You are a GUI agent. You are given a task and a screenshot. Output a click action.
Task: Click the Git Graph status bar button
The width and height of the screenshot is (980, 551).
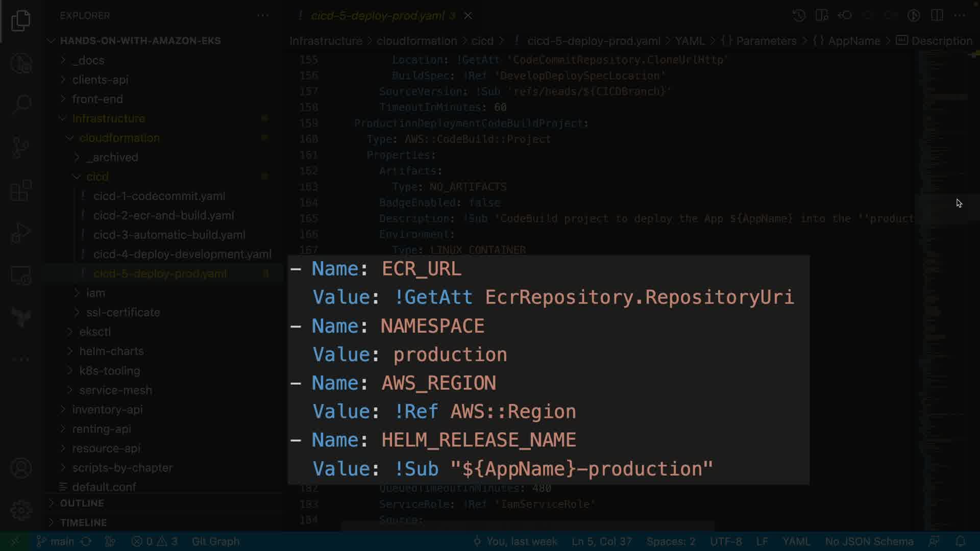(x=215, y=541)
